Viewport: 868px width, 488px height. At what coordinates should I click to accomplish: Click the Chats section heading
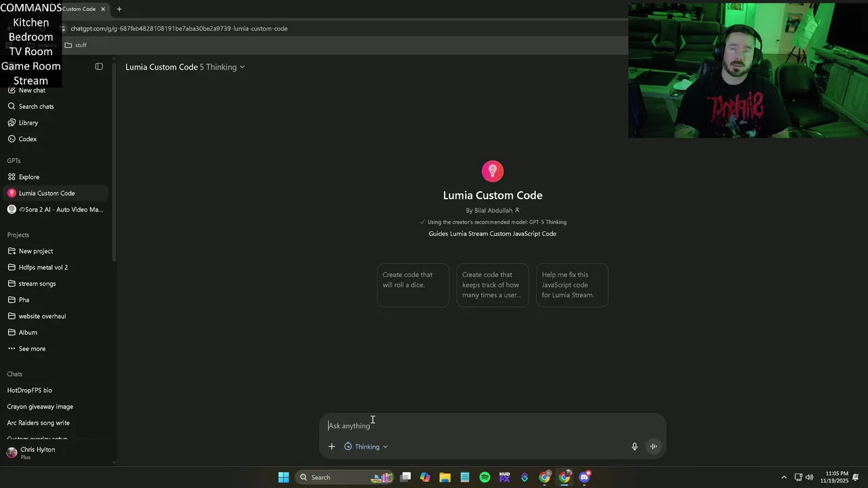(x=15, y=374)
